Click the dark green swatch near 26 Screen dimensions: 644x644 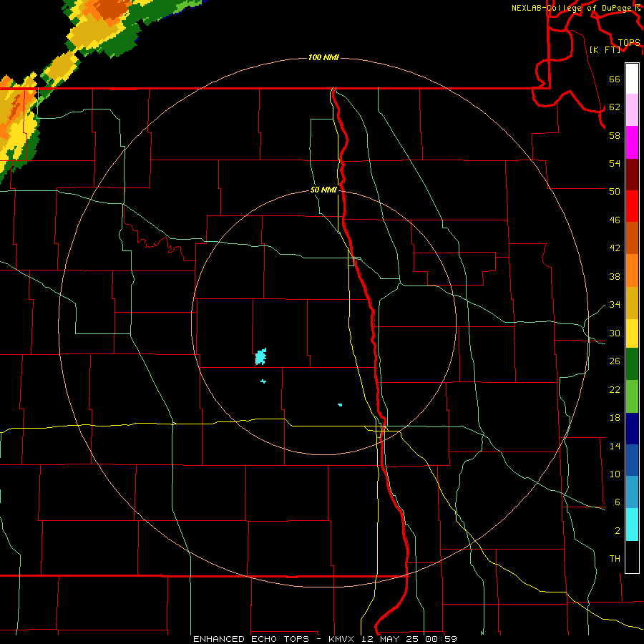click(632, 364)
